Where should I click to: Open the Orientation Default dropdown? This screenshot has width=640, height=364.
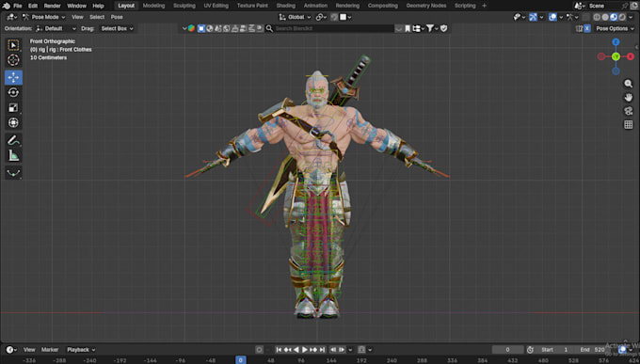point(56,28)
